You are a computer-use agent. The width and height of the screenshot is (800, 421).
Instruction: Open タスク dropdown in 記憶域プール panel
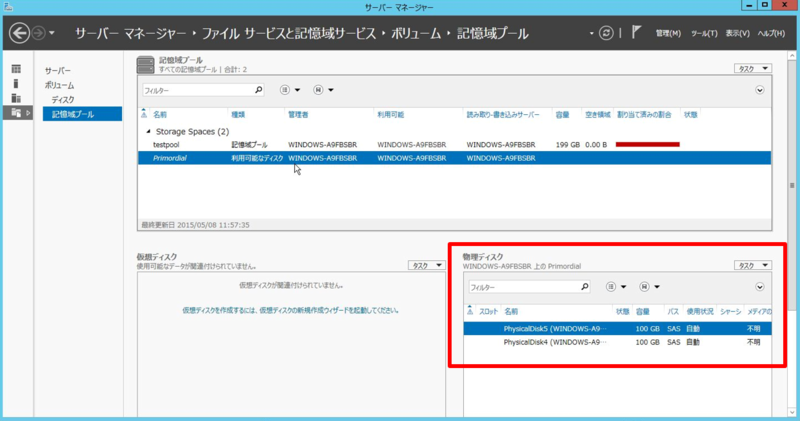tap(752, 69)
